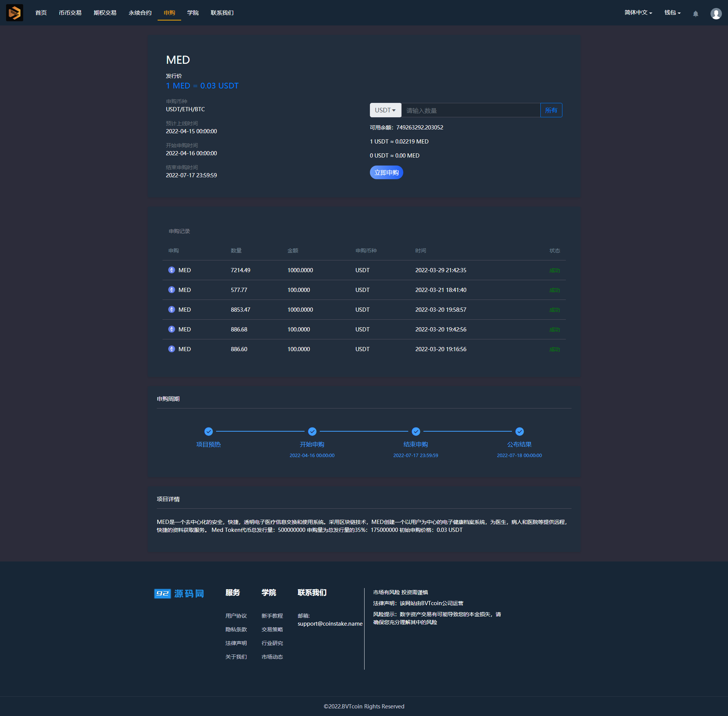Focus the 请输入数量 amount input field
Screen dimensions: 728x716
click(x=471, y=110)
